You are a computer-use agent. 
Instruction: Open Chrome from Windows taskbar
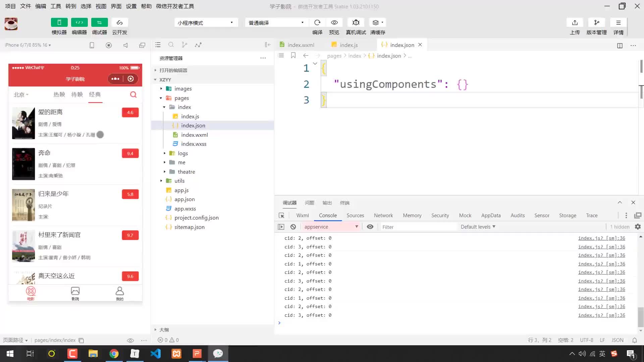point(114,354)
